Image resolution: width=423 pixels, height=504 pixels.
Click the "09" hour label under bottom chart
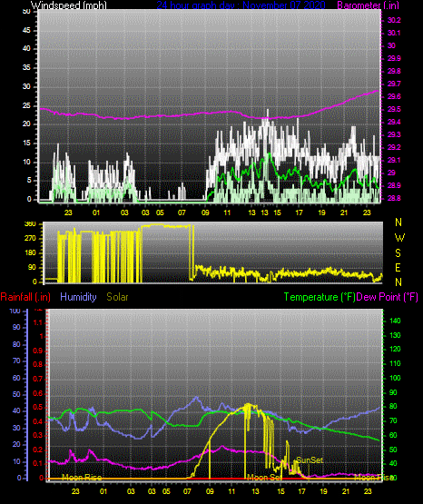210,491
